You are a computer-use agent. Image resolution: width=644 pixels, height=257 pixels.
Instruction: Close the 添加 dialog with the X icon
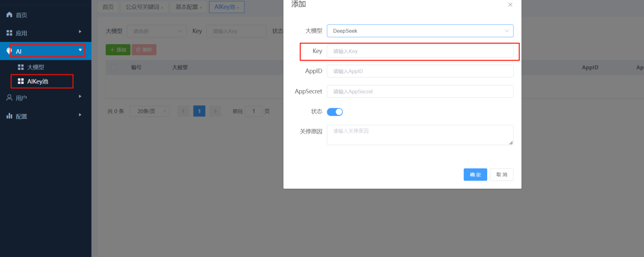(x=510, y=5)
